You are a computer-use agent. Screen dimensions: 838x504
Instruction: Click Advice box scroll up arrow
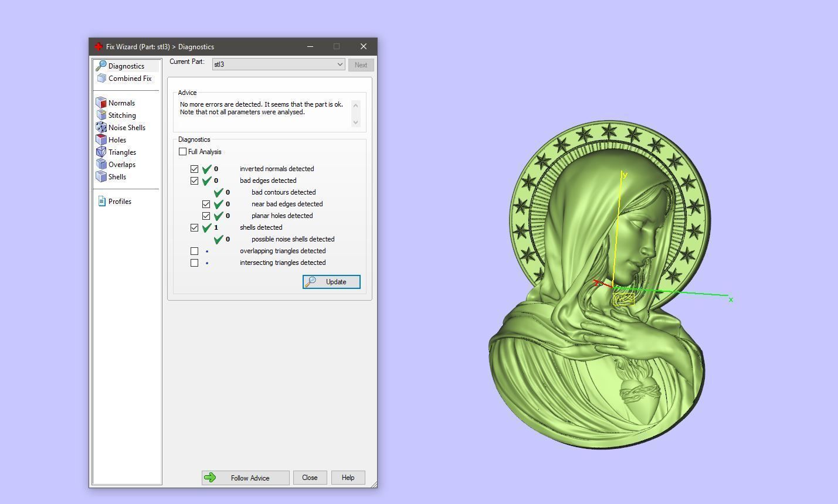(x=355, y=105)
